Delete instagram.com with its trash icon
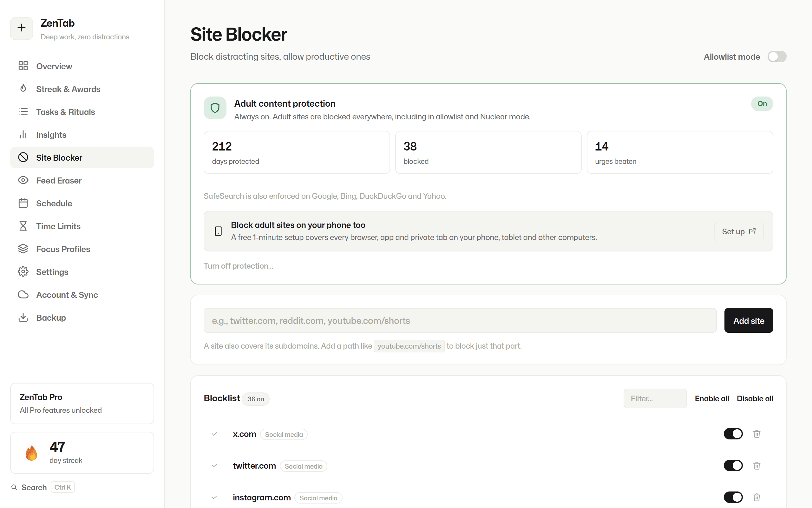Viewport: 812px width, 508px height. (756, 497)
